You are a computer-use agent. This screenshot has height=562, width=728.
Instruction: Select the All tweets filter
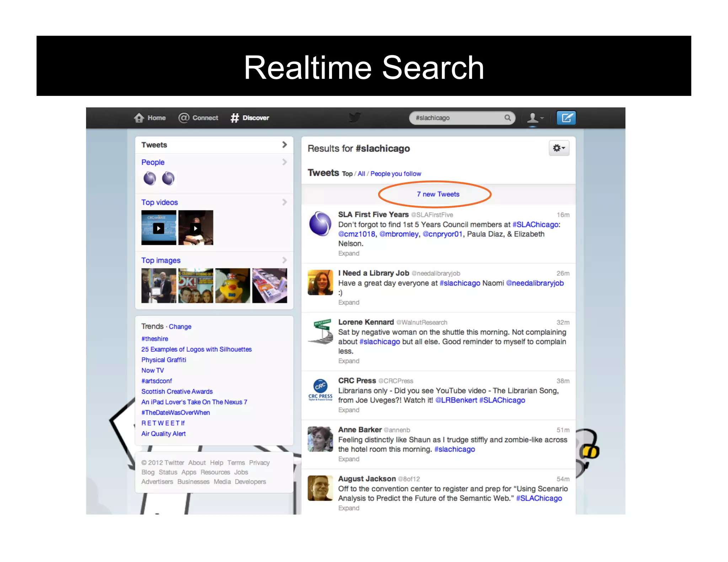362,174
